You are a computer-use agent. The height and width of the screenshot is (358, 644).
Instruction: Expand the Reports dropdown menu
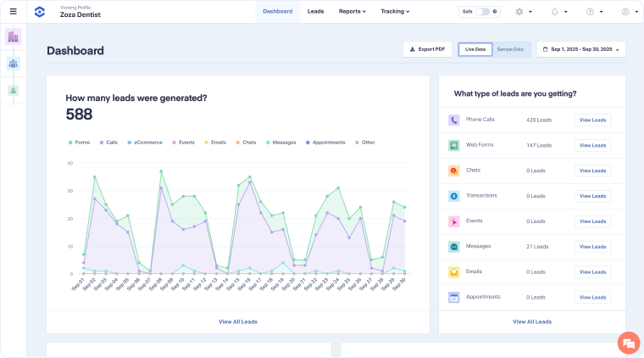click(x=353, y=12)
